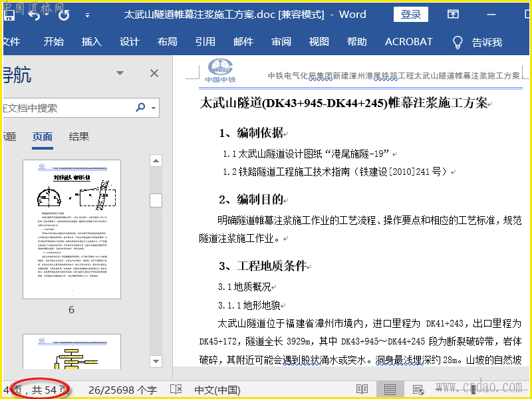The image size is (532, 399).
Task: Open the 审阅 ribbon tab
Action: tap(281, 42)
